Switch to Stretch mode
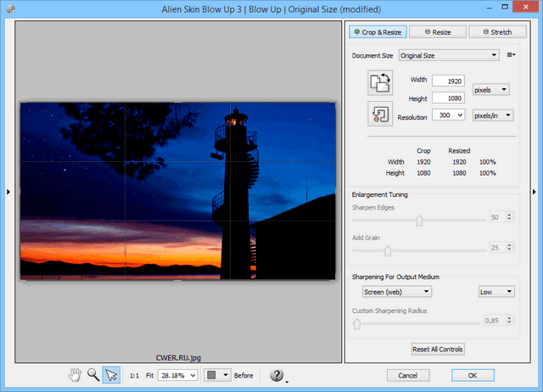Image resolution: width=543 pixels, height=392 pixels. [x=490, y=31]
